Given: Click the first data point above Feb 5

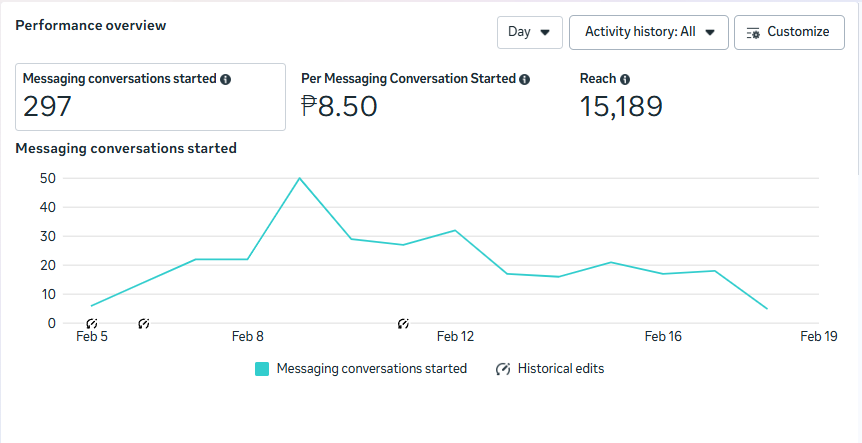Looking at the screenshot, I should point(92,306).
